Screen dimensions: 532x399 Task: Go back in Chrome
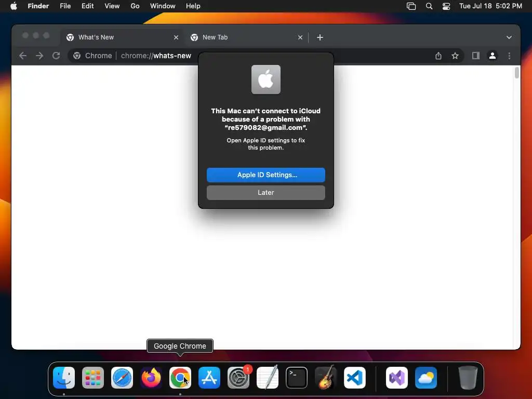pyautogui.click(x=23, y=56)
